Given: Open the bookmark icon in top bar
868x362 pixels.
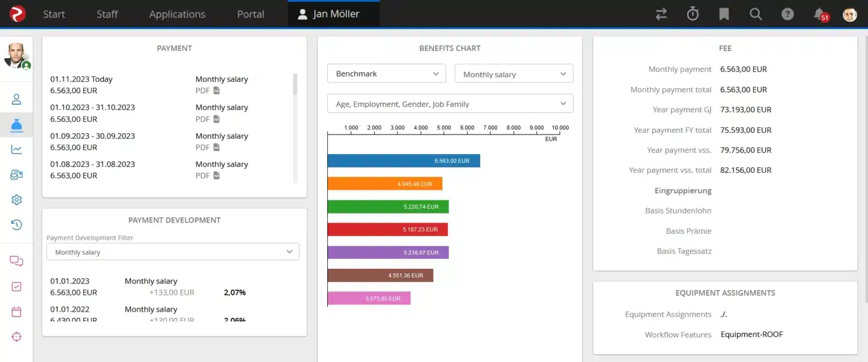Looking at the screenshot, I should click(724, 14).
